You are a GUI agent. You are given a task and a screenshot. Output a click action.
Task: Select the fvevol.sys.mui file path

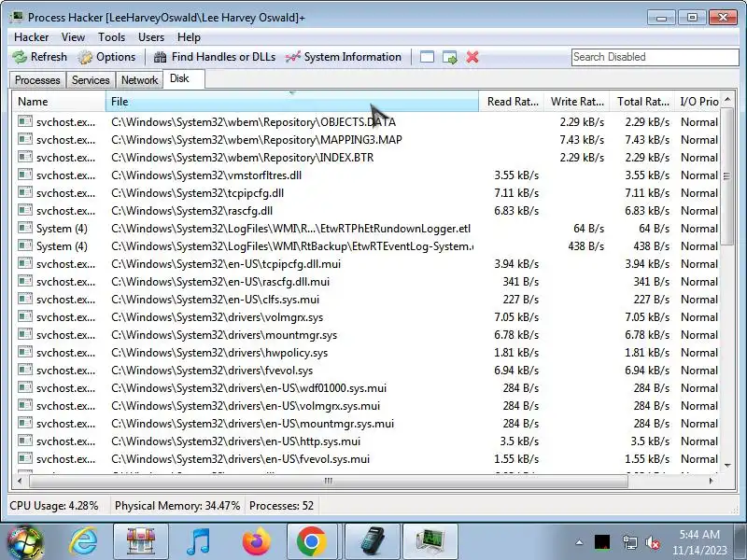click(x=241, y=459)
